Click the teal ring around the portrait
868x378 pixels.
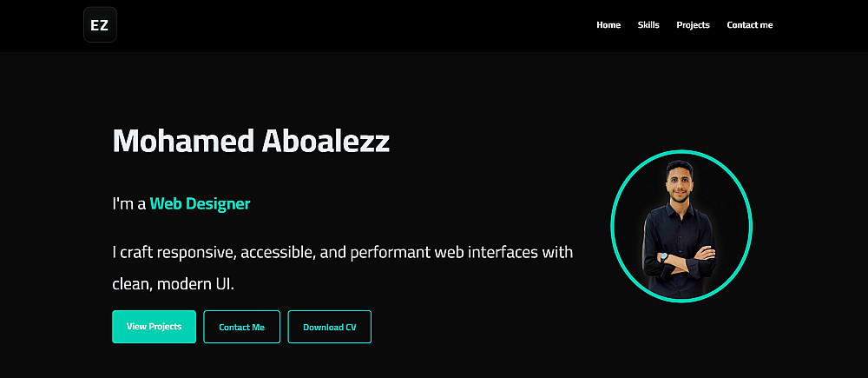[613, 227]
